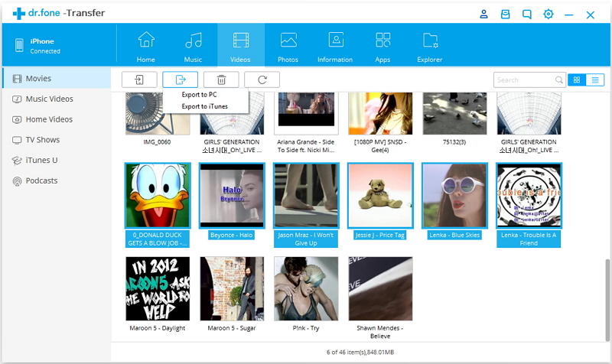Select the Lenka - Blue Skies thumbnail

click(x=454, y=196)
